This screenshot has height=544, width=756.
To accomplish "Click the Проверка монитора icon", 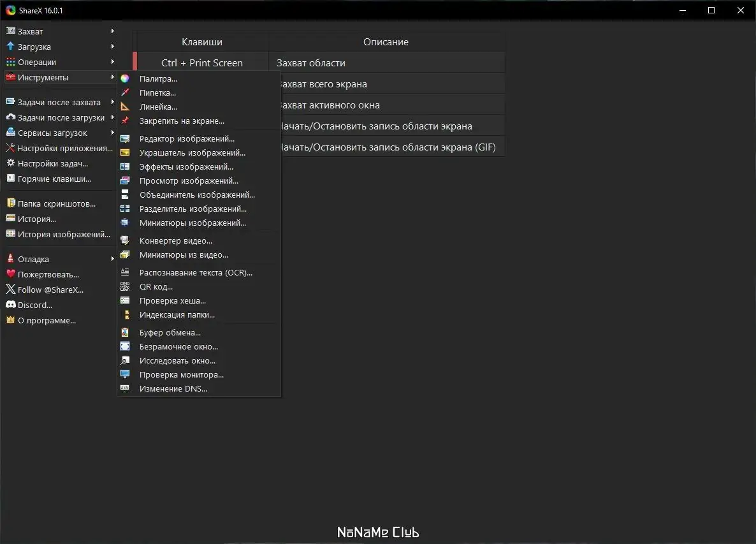I will tap(125, 374).
